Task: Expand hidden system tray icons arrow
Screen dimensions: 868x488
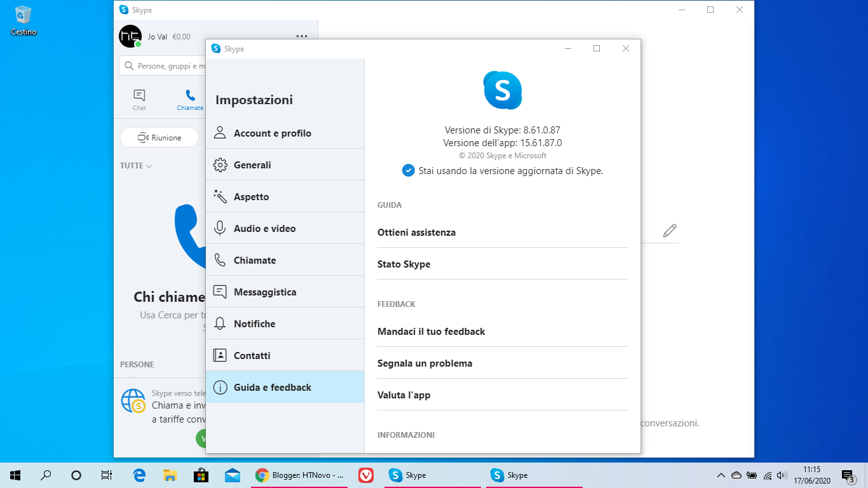Action: coord(721,475)
